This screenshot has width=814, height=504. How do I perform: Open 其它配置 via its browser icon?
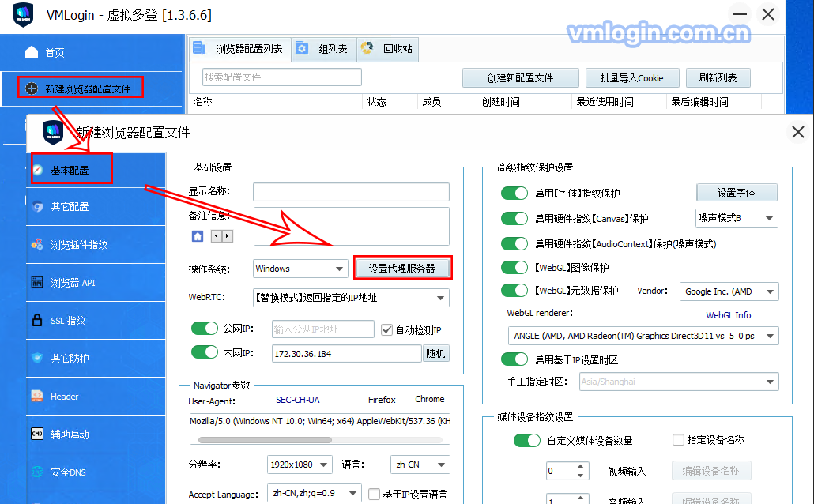tap(37, 207)
